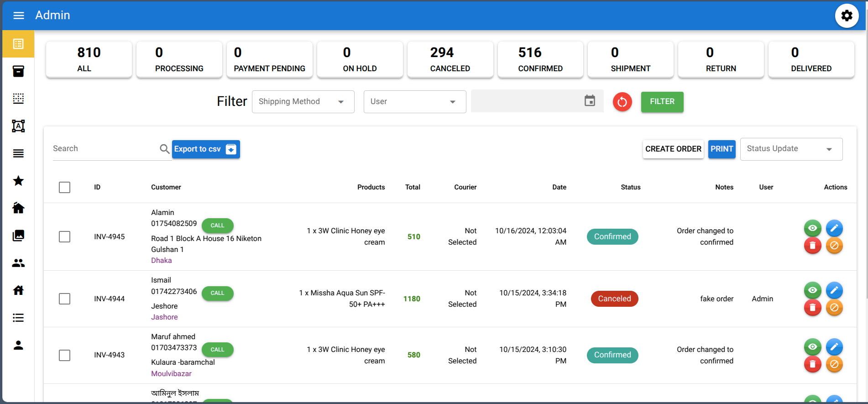
Task: Open the hamburger navigation menu
Action: coord(19,16)
